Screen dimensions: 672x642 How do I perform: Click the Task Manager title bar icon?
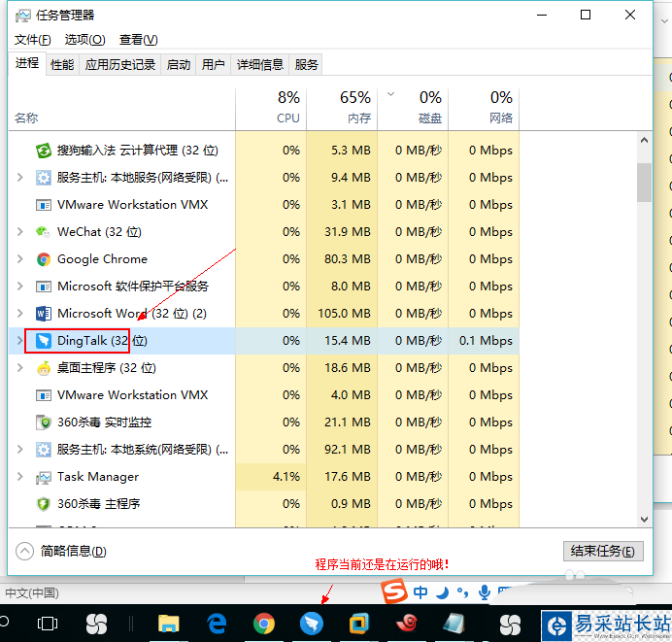point(22,16)
